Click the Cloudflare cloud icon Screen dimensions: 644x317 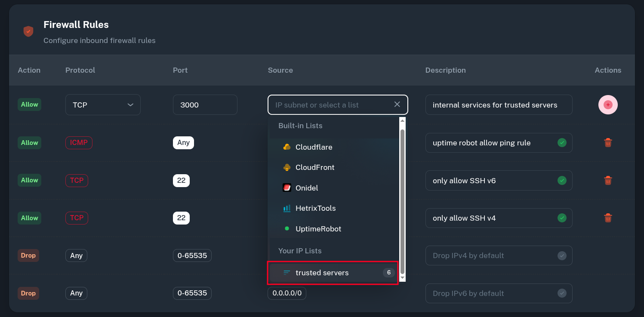tap(287, 147)
